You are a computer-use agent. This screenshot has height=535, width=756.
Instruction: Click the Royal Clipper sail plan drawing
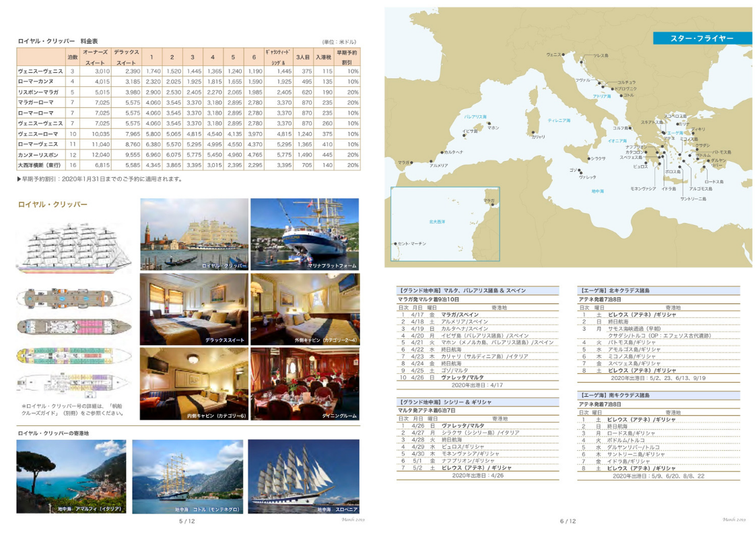click(x=74, y=249)
